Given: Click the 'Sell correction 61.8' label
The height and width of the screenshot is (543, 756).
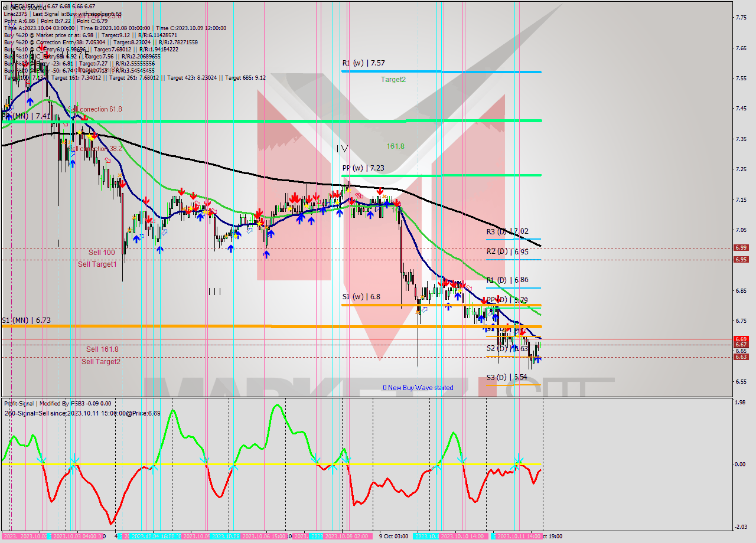Looking at the screenshot, I should pyautogui.click(x=94, y=109).
